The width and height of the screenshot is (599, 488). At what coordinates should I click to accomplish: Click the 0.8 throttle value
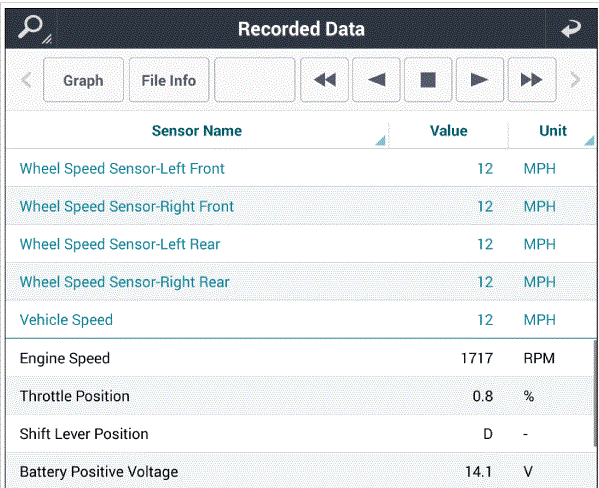tap(482, 396)
